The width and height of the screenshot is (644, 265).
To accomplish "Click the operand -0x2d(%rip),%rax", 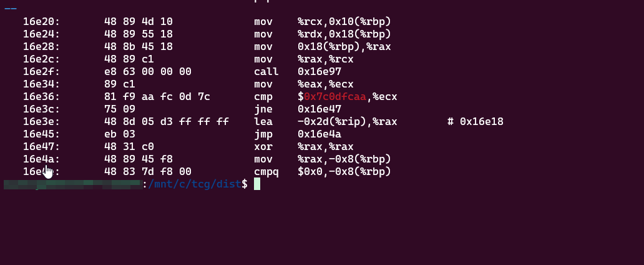I will pyautogui.click(x=347, y=122).
